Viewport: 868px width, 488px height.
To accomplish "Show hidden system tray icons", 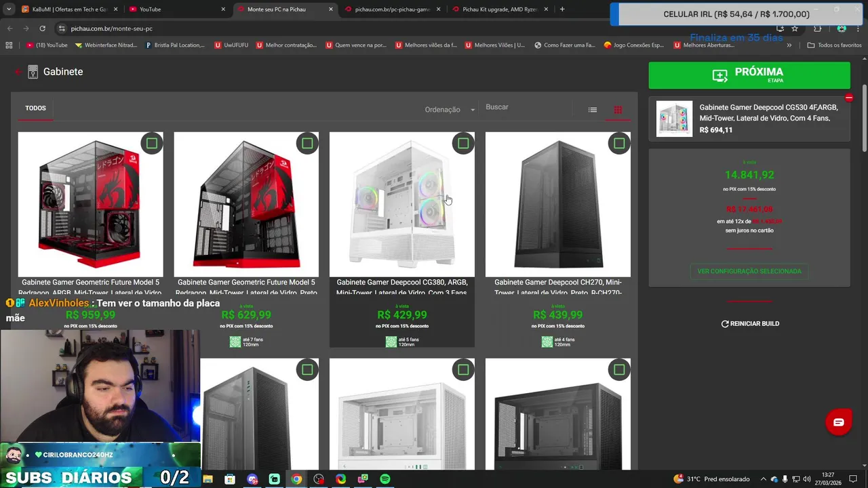I will pyautogui.click(x=763, y=479).
